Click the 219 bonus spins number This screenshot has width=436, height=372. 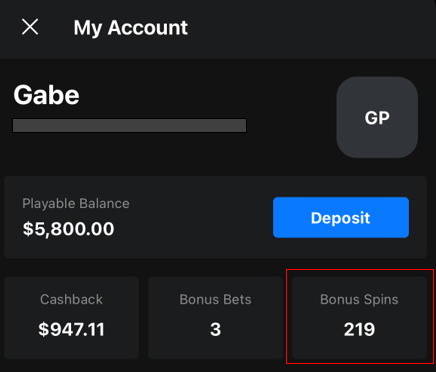pyautogui.click(x=359, y=329)
